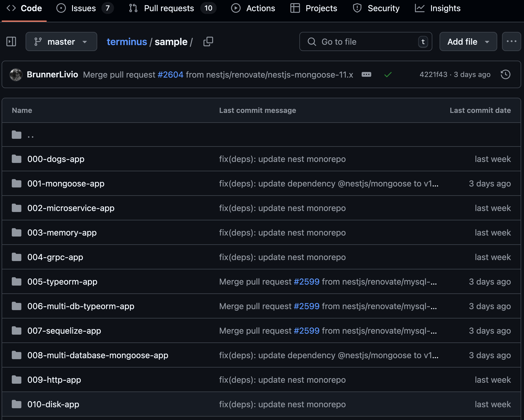Toggle the side file tree panel
This screenshot has height=420, width=524.
coord(11,41)
